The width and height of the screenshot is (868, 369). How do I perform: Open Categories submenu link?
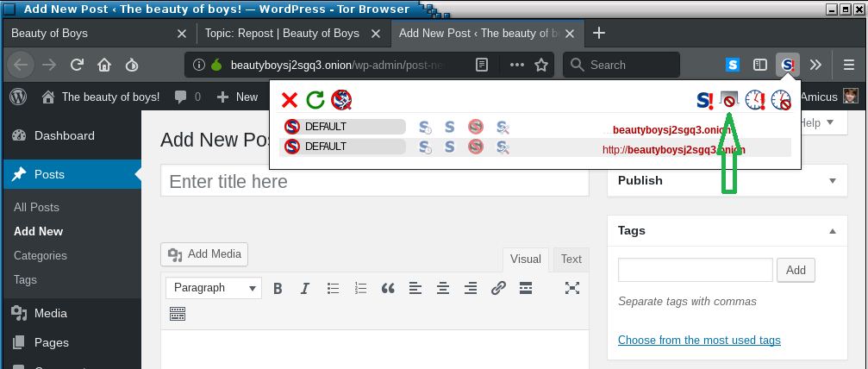point(41,255)
